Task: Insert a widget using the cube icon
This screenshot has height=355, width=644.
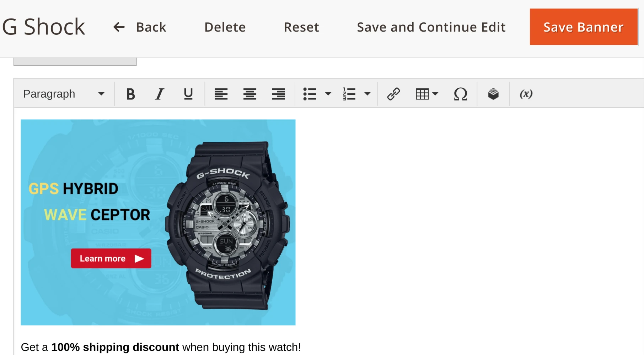Action: coord(493,94)
